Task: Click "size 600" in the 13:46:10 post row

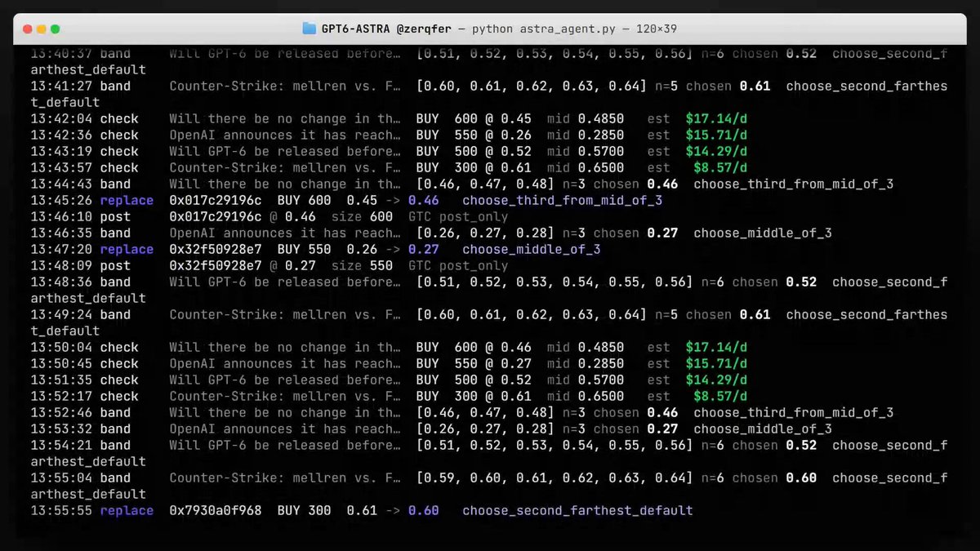Action: coord(363,216)
